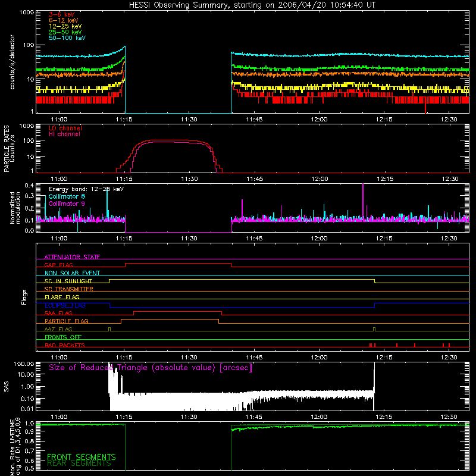Viewport: 476px width, 476px height.
Task: Click the 'FRONT SEGMENTS' legend label
Action: (x=82, y=457)
